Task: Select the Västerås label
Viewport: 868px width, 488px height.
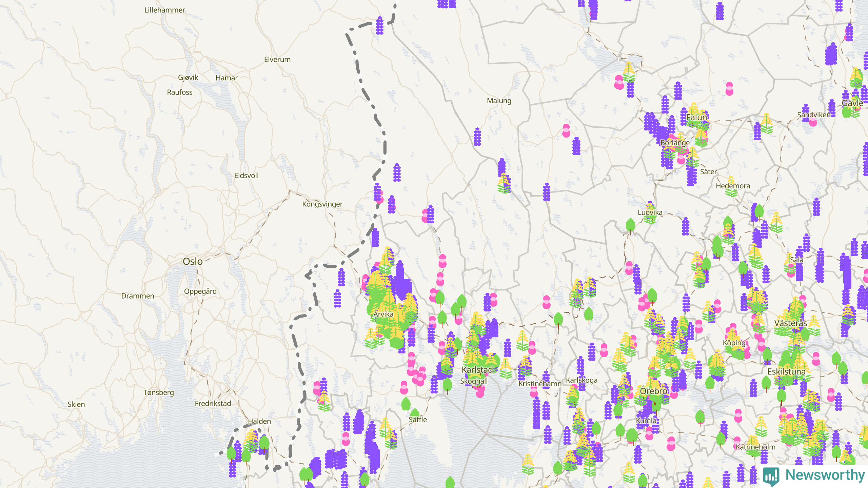Action: click(x=790, y=323)
